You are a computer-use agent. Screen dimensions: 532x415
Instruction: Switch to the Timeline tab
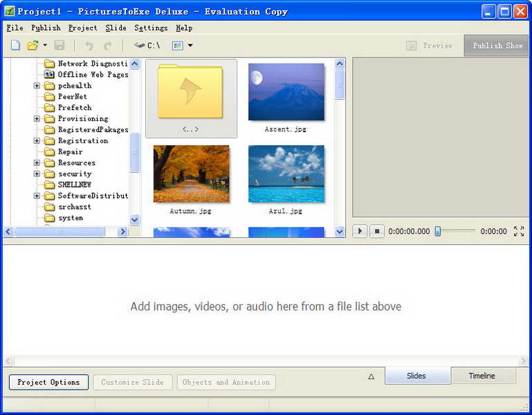coord(482,376)
